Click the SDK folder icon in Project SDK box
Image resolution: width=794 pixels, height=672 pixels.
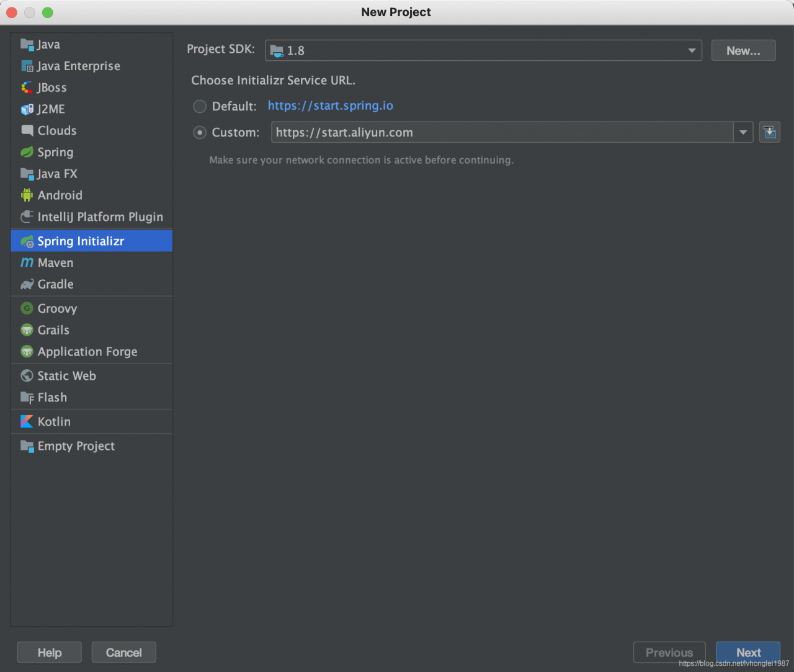click(x=277, y=51)
